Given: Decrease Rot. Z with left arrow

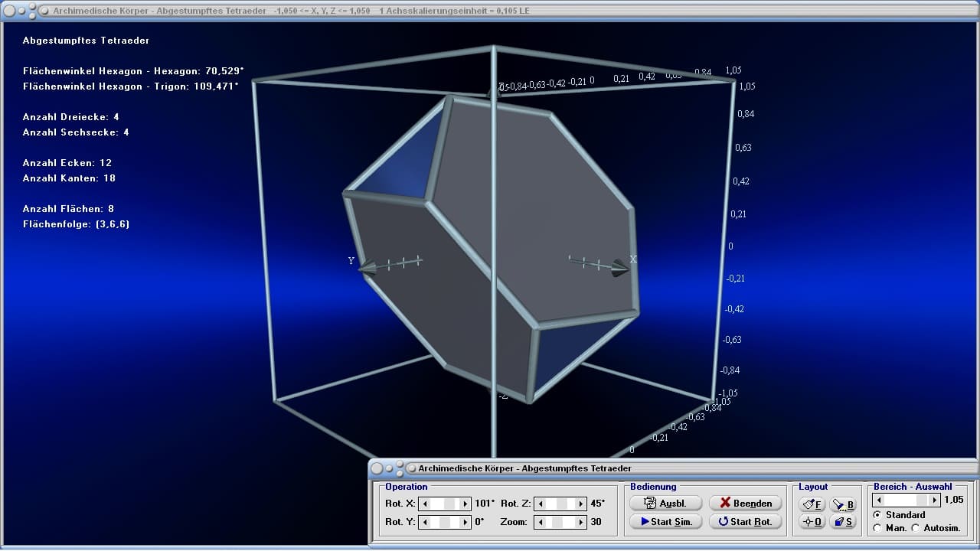Looking at the screenshot, I should point(540,504).
